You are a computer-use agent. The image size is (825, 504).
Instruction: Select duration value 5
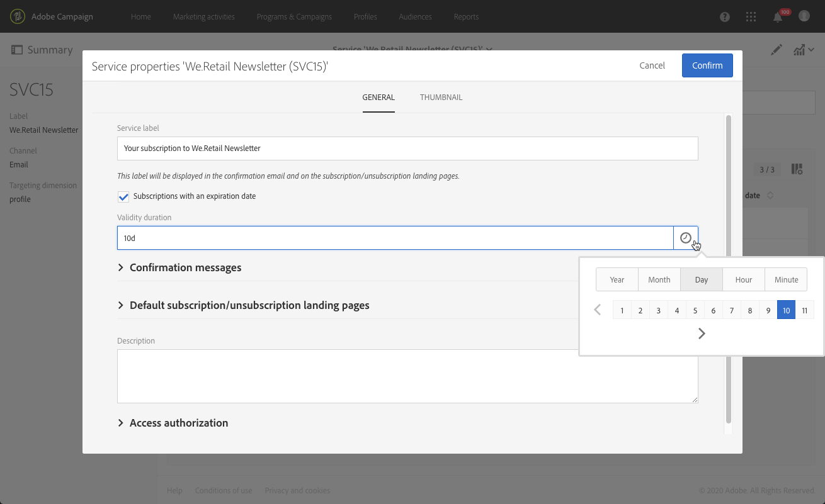click(695, 310)
